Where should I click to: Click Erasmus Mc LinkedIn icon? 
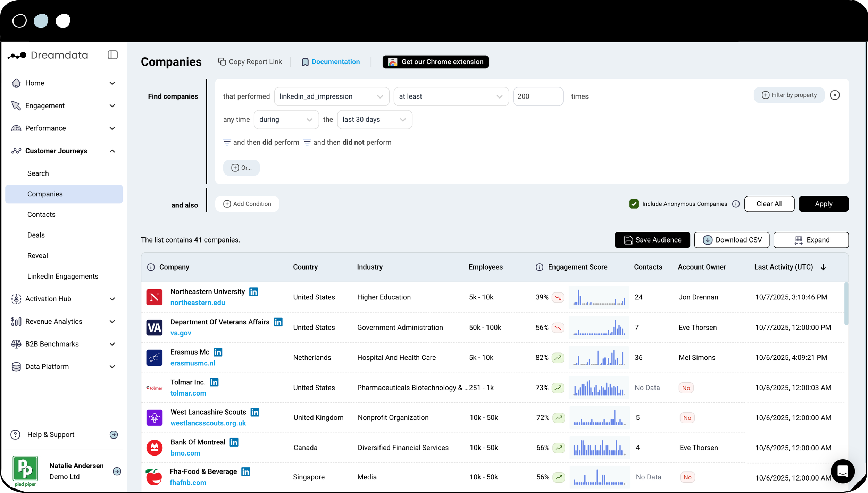point(218,352)
